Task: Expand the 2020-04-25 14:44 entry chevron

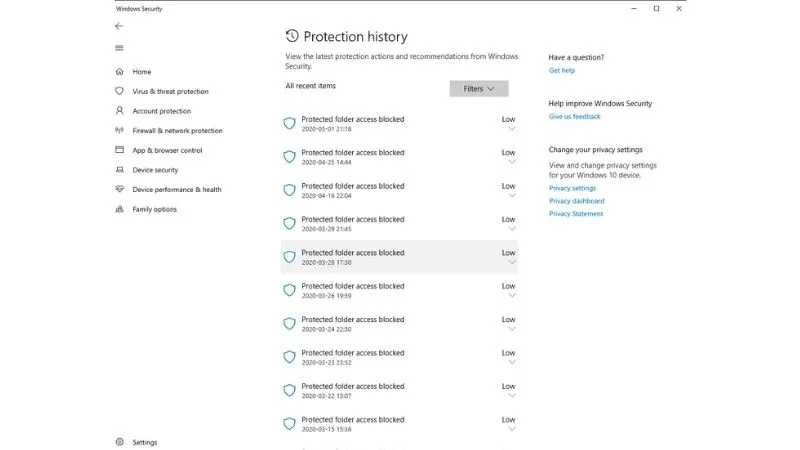Action: 512,162
